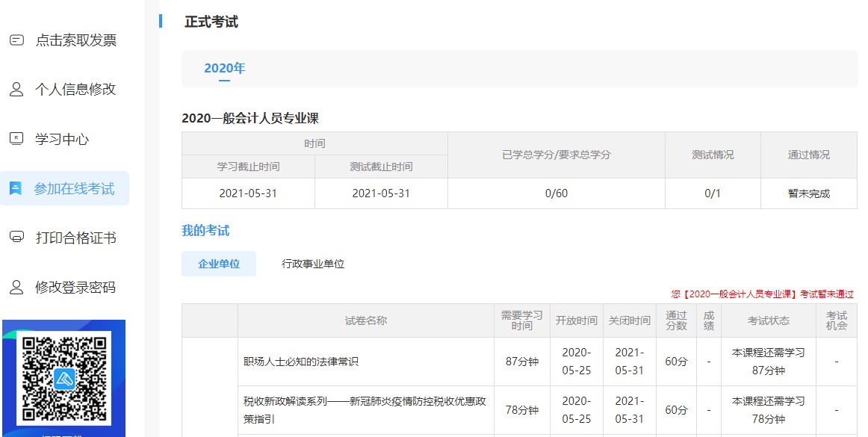This screenshot has height=437, width=868.
Task: Click the blue bookmark icon beside 参加在线考试
Action: pyautogui.click(x=16, y=187)
